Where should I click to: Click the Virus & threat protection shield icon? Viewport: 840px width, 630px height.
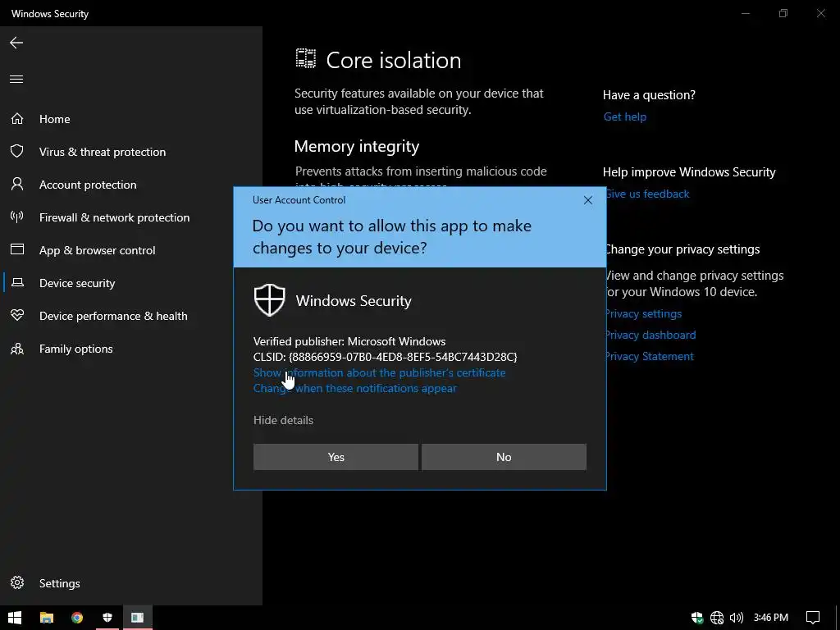(17, 151)
